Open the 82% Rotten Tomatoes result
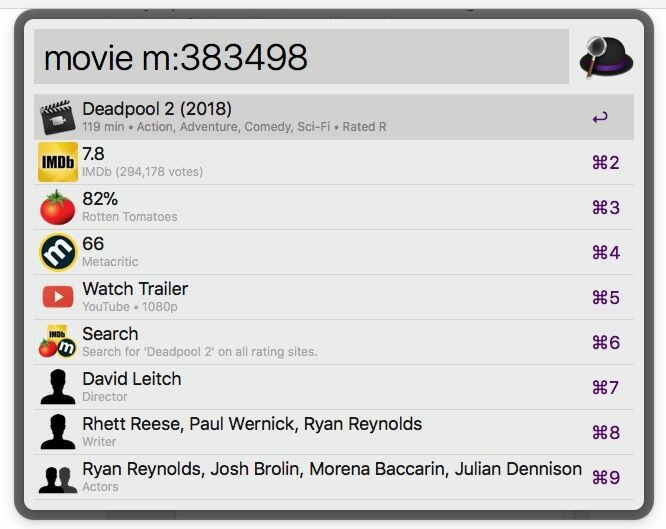 pos(333,207)
